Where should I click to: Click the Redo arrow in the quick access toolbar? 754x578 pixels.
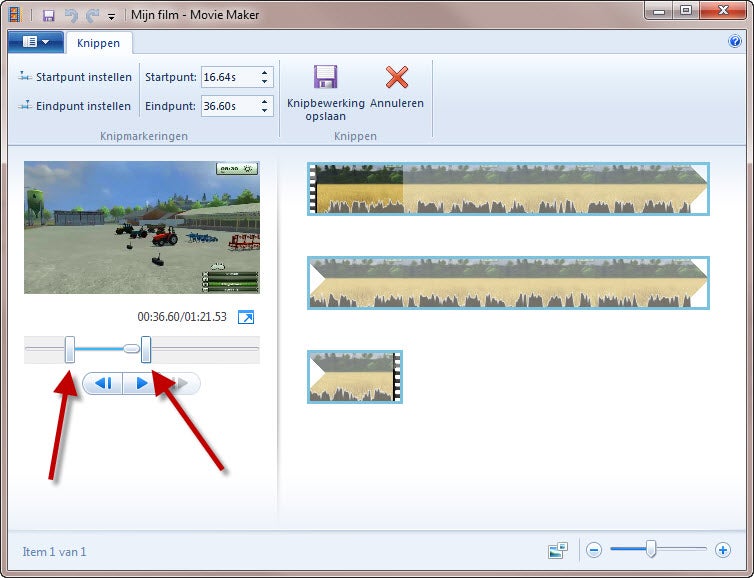[92, 15]
